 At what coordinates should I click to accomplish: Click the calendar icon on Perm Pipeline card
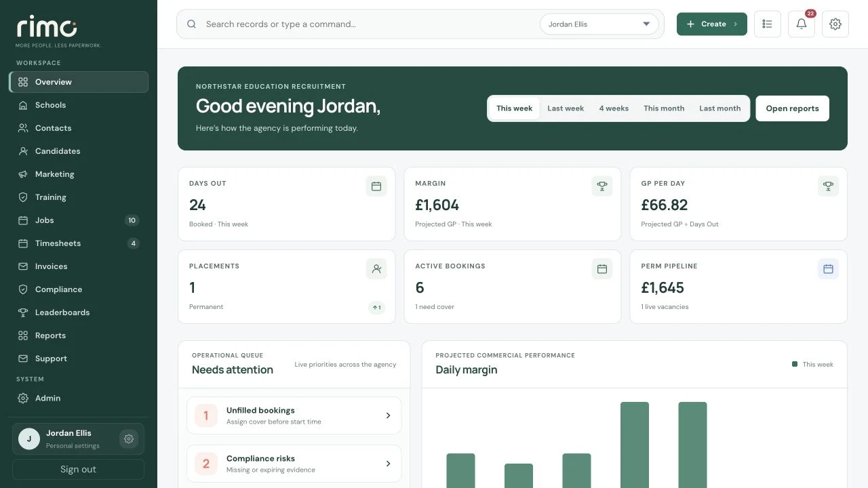point(828,268)
